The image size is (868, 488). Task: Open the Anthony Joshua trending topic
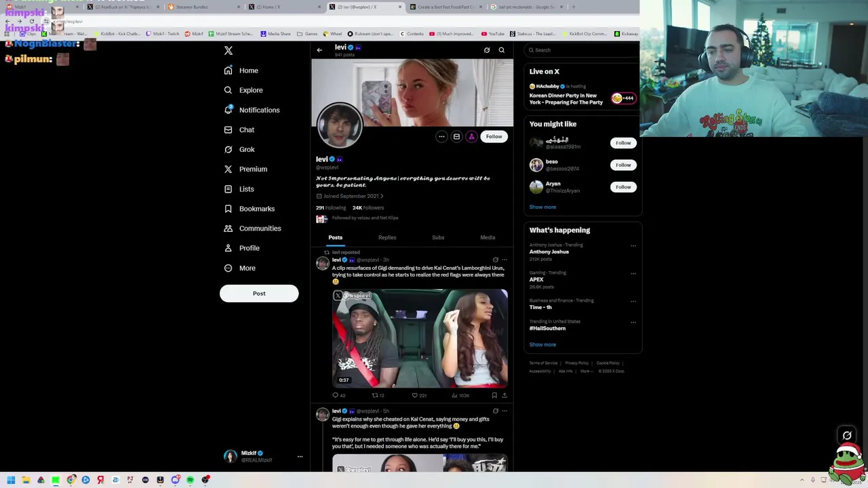[549, 252]
